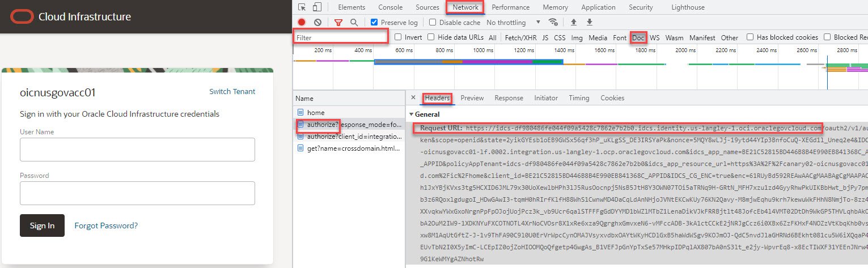Open the Security tab

coord(641,7)
